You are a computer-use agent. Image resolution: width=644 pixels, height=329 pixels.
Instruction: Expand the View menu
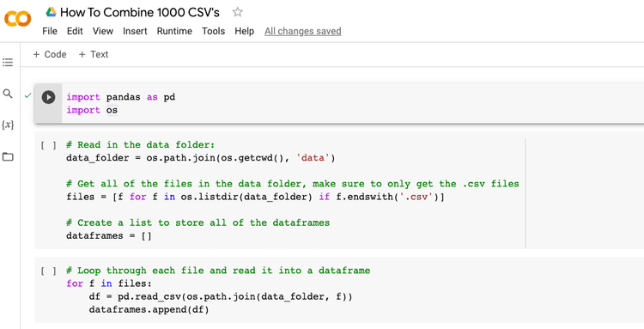(x=103, y=31)
